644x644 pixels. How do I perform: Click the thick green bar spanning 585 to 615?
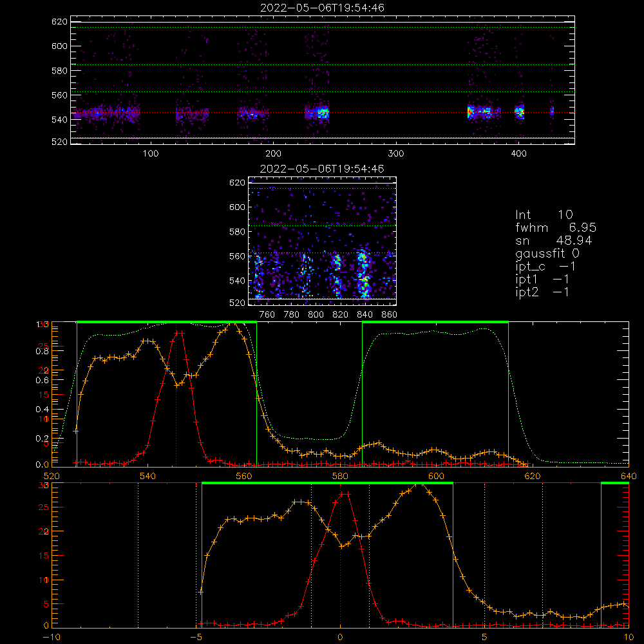click(x=435, y=323)
